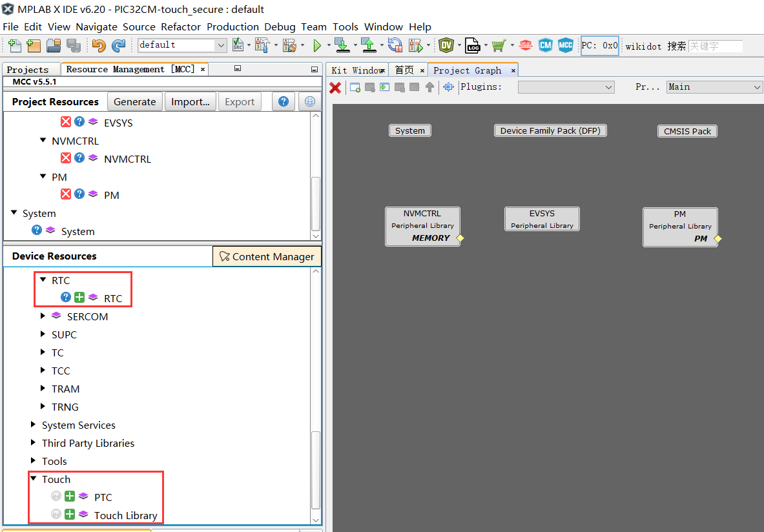Click the New Project toolbar icon
The image size is (764, 532).
[34, 46]
